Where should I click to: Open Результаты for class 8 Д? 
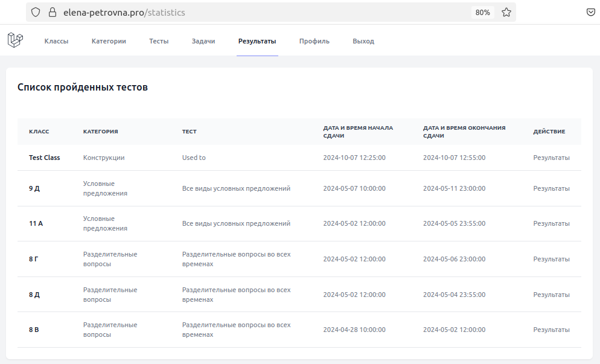click(x=551, y=295)
